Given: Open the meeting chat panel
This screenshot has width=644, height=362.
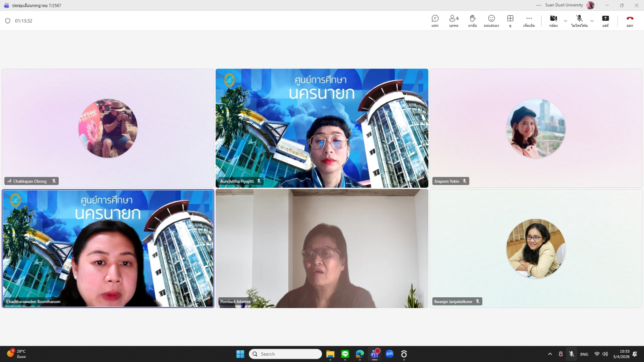Looking at the screenshot, I should 435,20.
